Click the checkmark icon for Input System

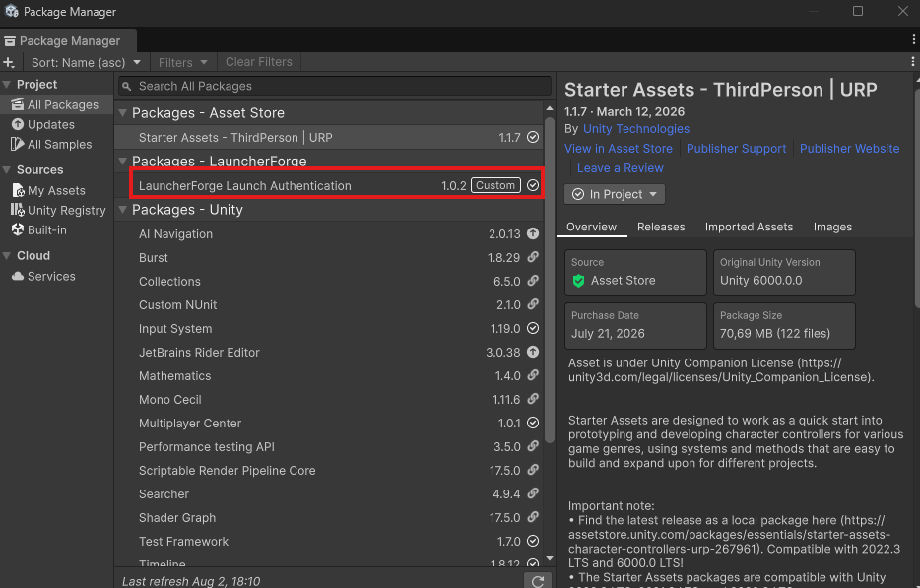(533, 328)
